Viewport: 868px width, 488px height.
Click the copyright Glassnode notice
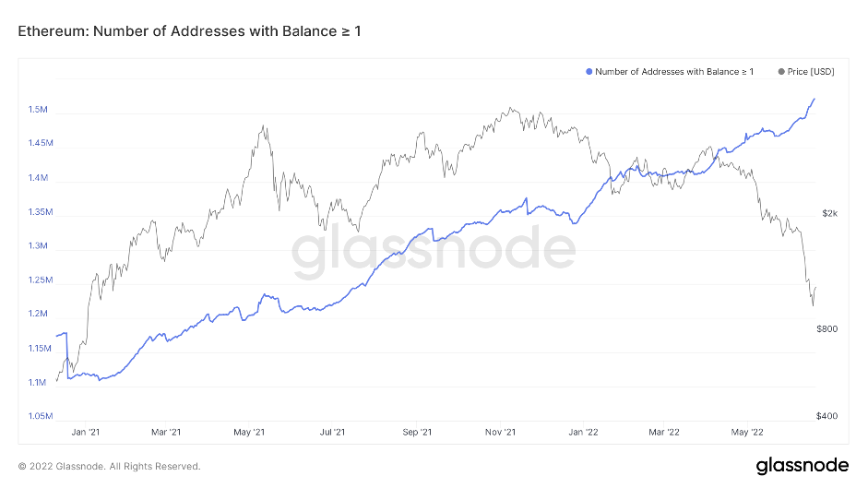click(109, 466)
